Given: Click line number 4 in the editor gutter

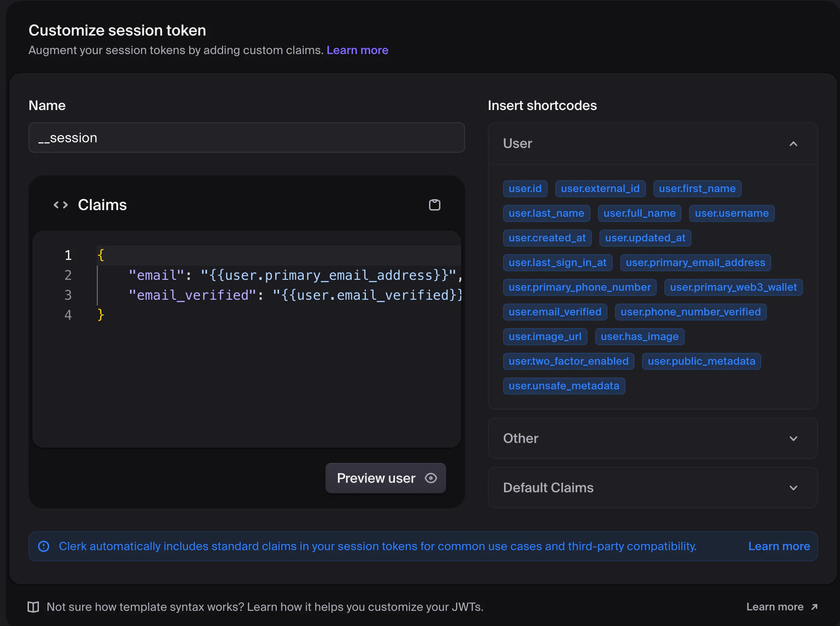Looking at the screenshot, I should (x=68, y=315).
